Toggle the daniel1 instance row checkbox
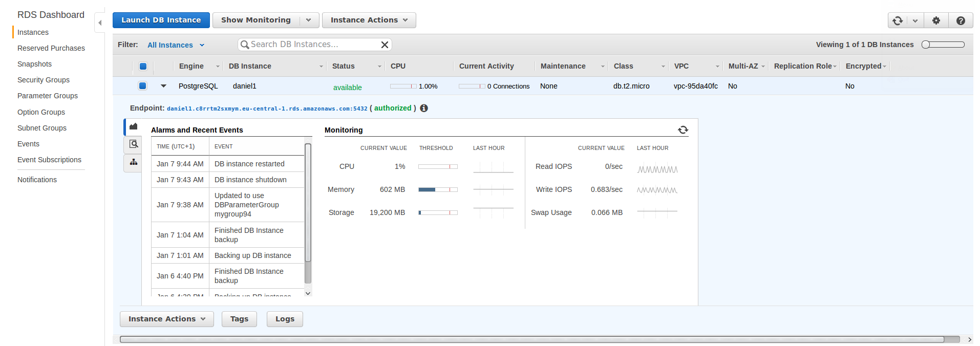Viewport: 980px width, 346px height. pyautogui.click(x=143, y=86)
